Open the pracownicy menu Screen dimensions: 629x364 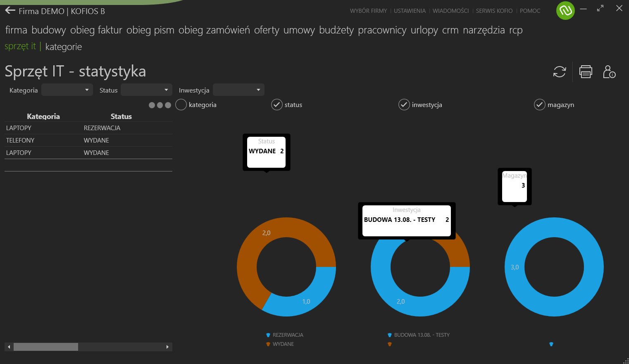coord(382,30)
